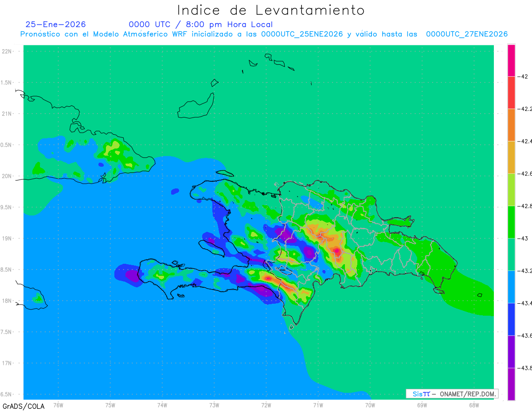Click the '21N' latitude label
532x411 pixels.
tap(7, 114)
